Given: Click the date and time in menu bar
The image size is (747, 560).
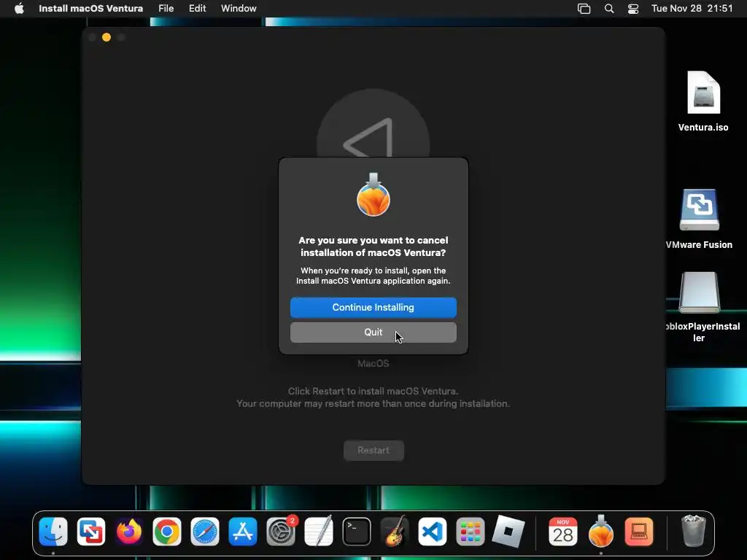Looking at the screenshot, I should click(692, 9).
